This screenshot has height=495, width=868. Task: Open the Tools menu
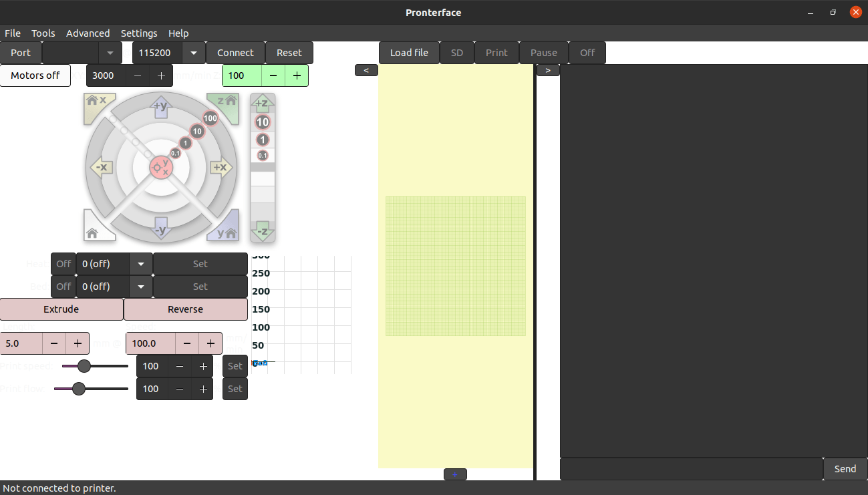tap(43, 33)
